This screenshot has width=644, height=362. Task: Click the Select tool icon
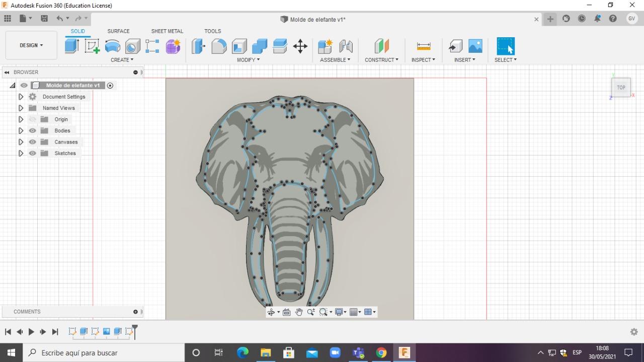(x=506, y=46)
